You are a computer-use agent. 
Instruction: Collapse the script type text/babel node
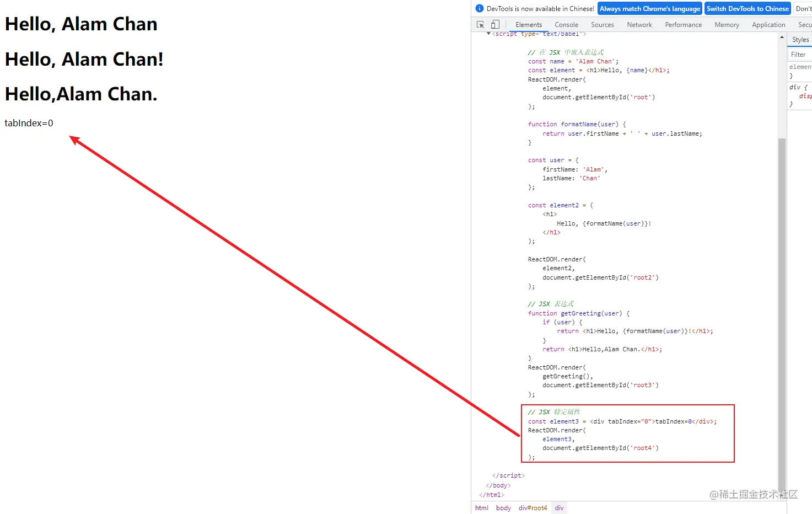point(488,34)
